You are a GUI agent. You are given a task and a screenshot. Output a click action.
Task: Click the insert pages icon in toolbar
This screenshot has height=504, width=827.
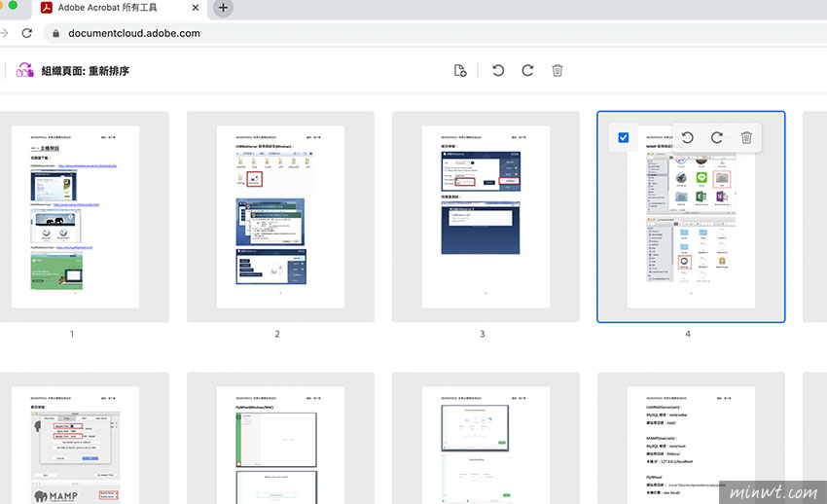click(460, 71)
